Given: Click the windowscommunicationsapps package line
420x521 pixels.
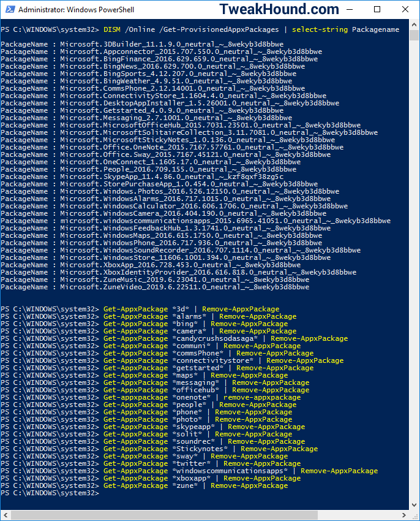Looking at the screenshot, I should [195, 221].
